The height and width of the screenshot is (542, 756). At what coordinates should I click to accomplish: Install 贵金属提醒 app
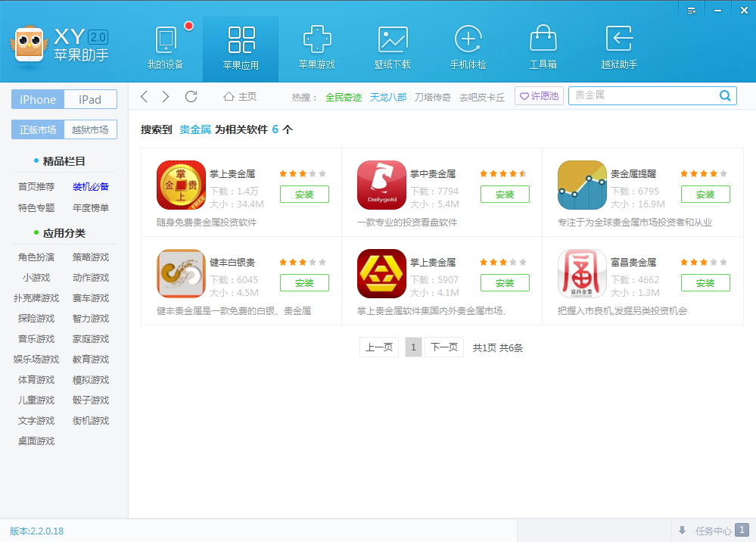(705, 195)
